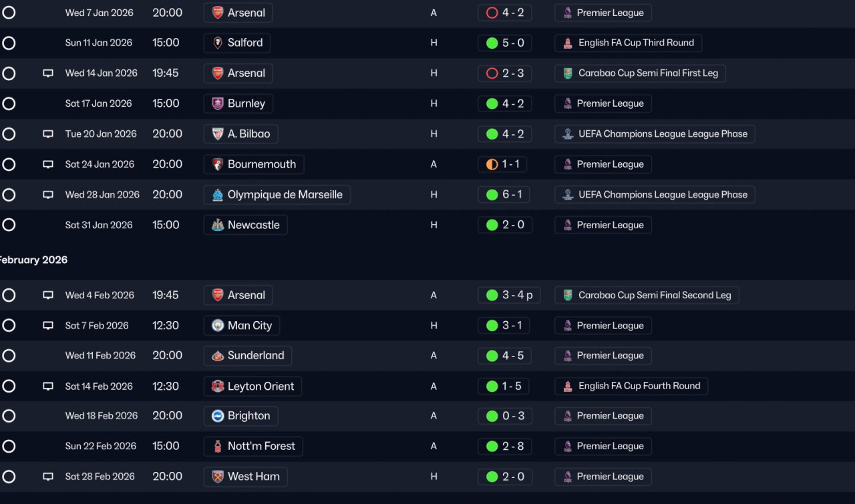Click the Olympique de Marseille crest icon
This screenshot has width=855, height=504.
tap(218, 195)
